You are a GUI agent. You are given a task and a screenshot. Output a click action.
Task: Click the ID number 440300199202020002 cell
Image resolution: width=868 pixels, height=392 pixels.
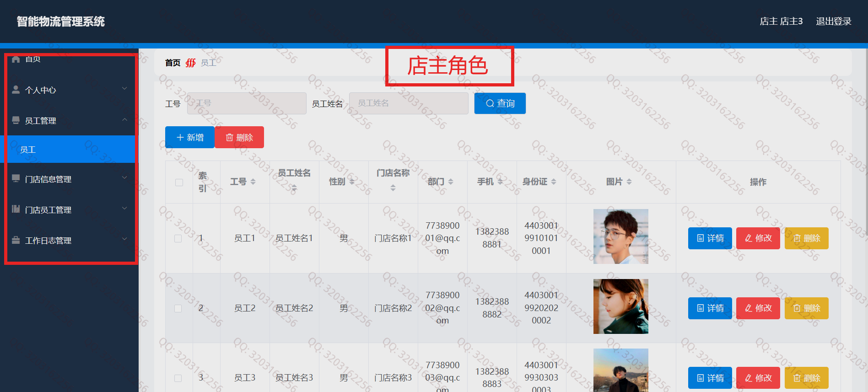click(x=541, y=308)
